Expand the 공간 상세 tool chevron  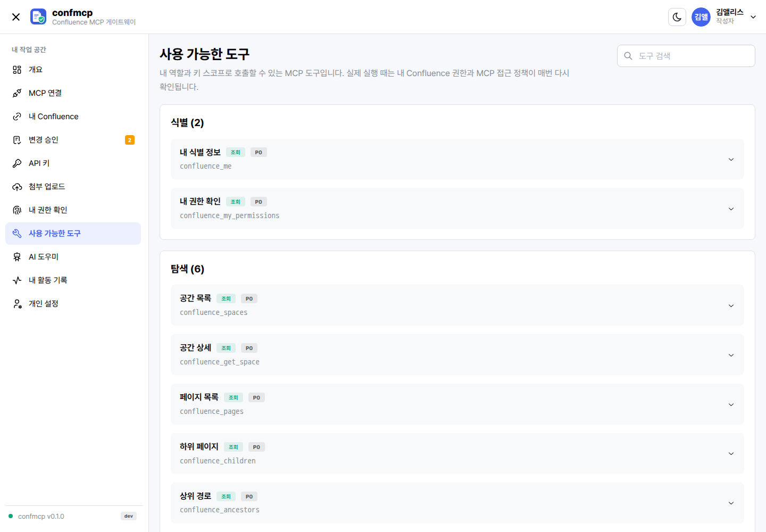(731, 355)
